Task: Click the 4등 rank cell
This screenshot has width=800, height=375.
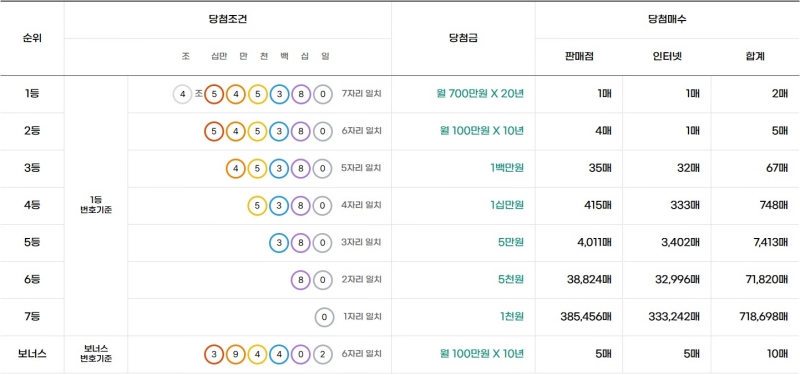Action: click(x=32, y=205)
